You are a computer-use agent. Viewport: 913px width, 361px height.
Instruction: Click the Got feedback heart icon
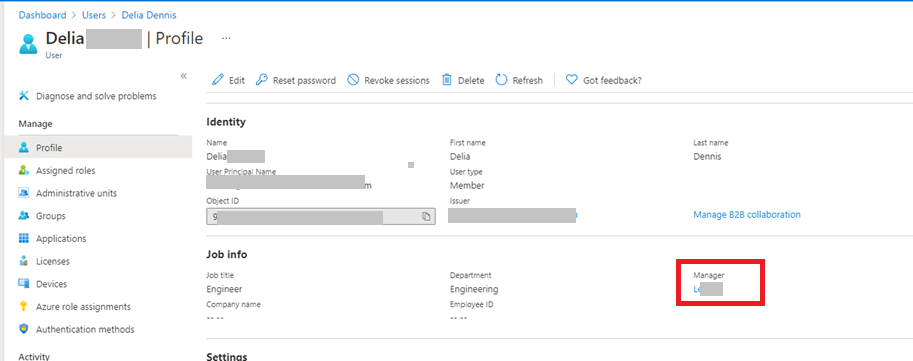pyautogui.click(x=572, y=80)
